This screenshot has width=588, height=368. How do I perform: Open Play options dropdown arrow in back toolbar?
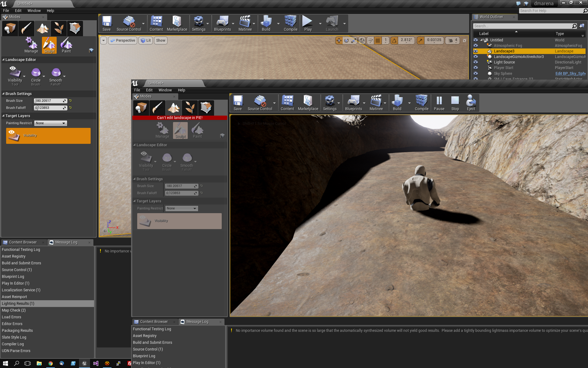[x=320, y=24]
